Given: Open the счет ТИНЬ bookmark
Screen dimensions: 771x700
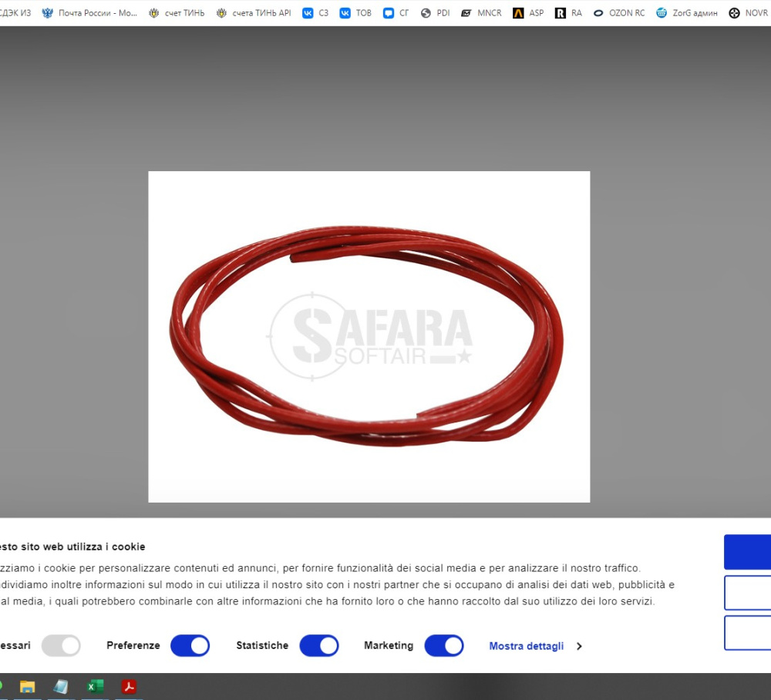Looking at the screenshot, I should click(x=177, y=13).
